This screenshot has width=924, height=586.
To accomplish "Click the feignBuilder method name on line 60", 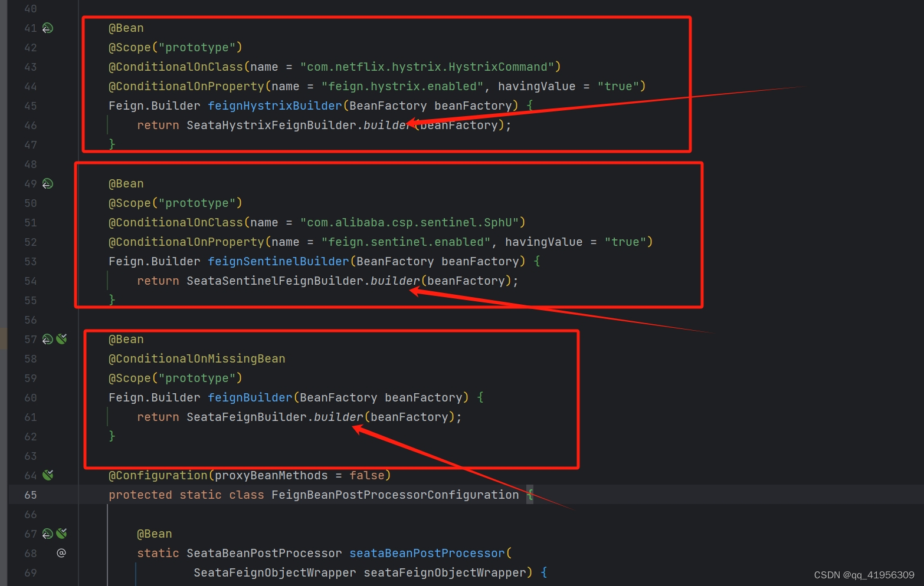I will (250, 397).
